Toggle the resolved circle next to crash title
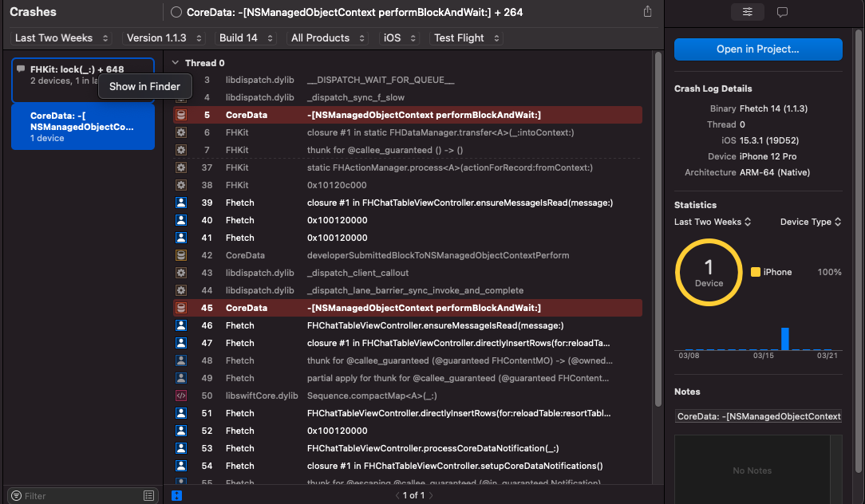865x504 pixels. click(176, 12)
